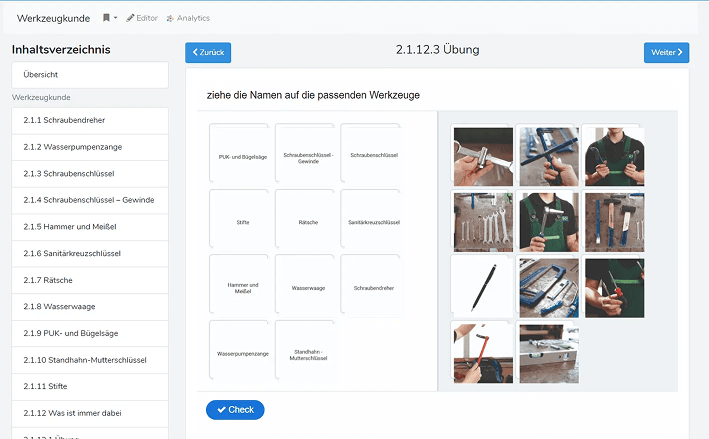Open Analytics from the top bar
709x439 pixels.
188,18
